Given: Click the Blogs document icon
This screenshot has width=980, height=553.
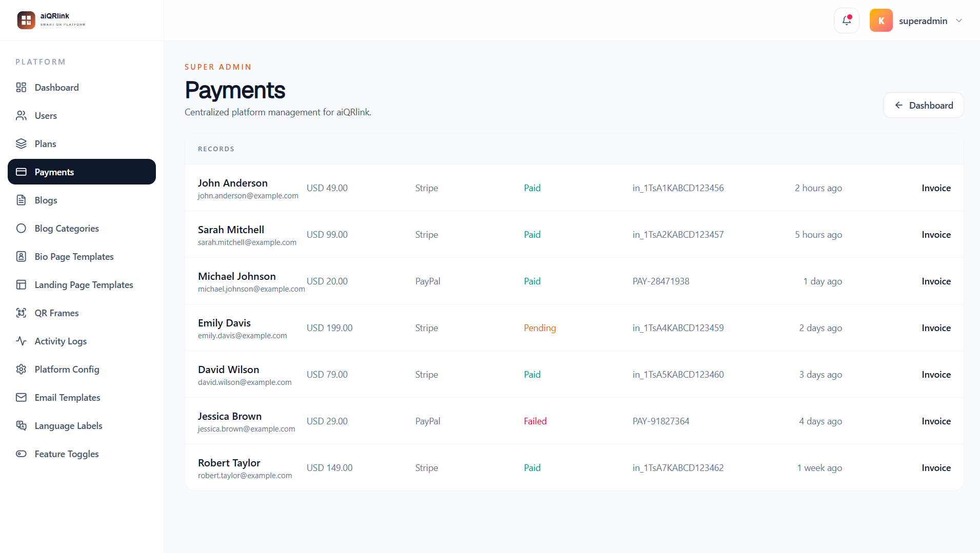Looking at the screenshot, I should (x=21, y=200).
